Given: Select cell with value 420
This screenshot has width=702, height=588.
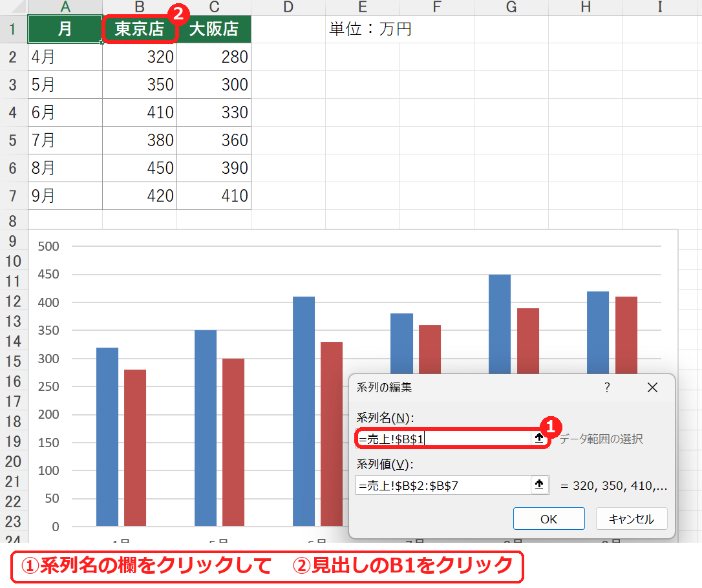Looking at the screenshot, I should 140,196.
